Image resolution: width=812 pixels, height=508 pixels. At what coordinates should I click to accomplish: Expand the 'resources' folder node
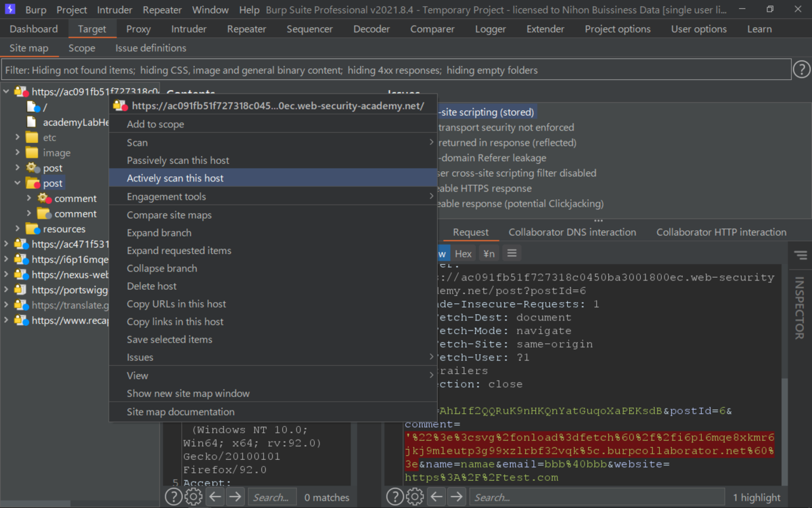18,229
